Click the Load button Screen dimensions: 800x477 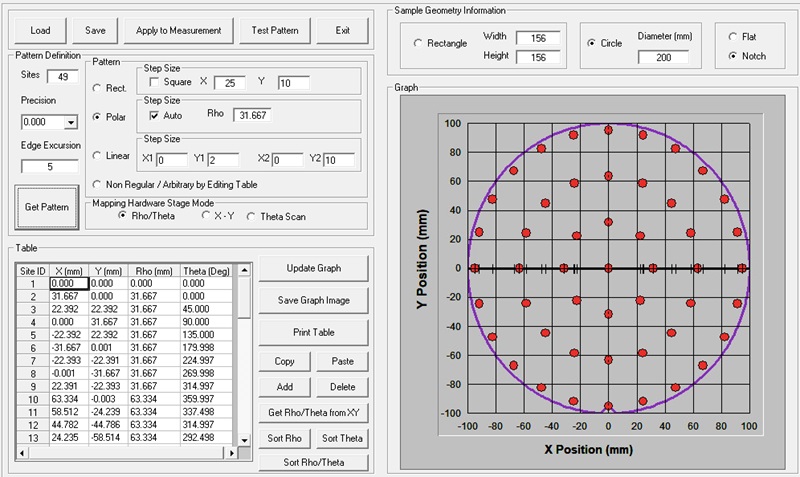pyautogui.click(x=40, y=30)
